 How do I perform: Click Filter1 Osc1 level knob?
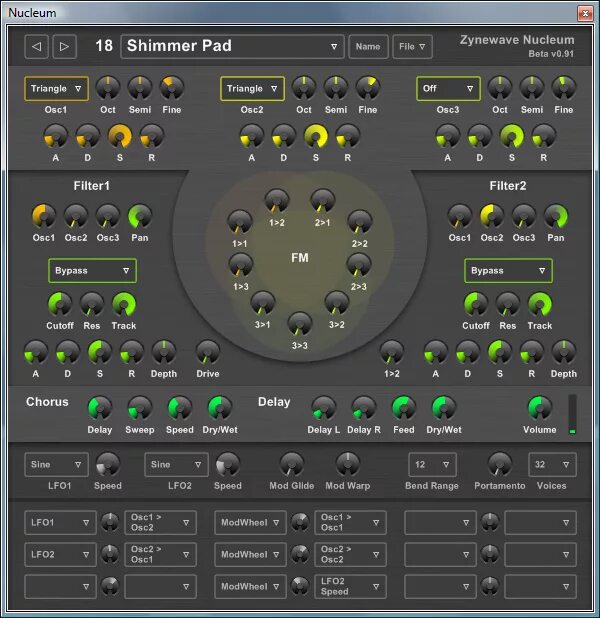pos(44,216)
